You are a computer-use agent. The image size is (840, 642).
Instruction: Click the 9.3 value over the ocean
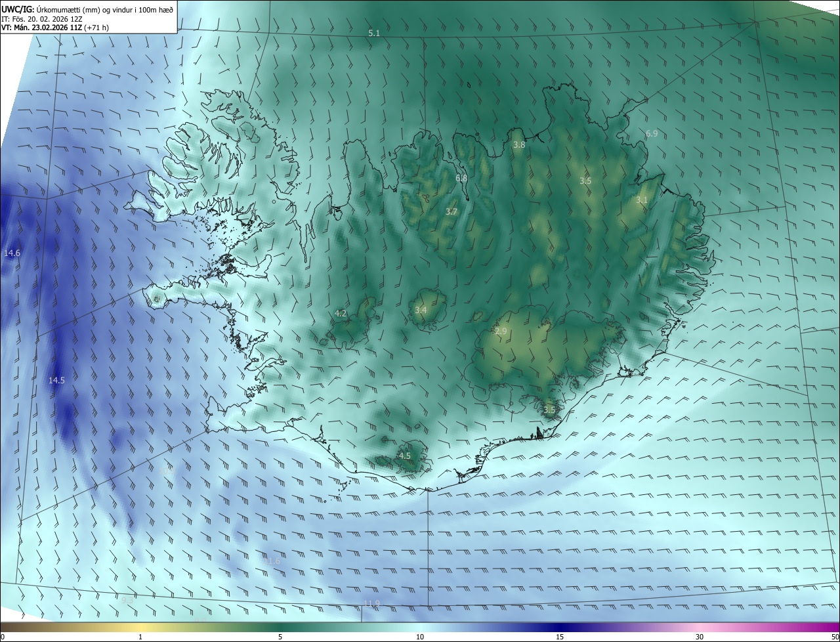coord(127,600)
